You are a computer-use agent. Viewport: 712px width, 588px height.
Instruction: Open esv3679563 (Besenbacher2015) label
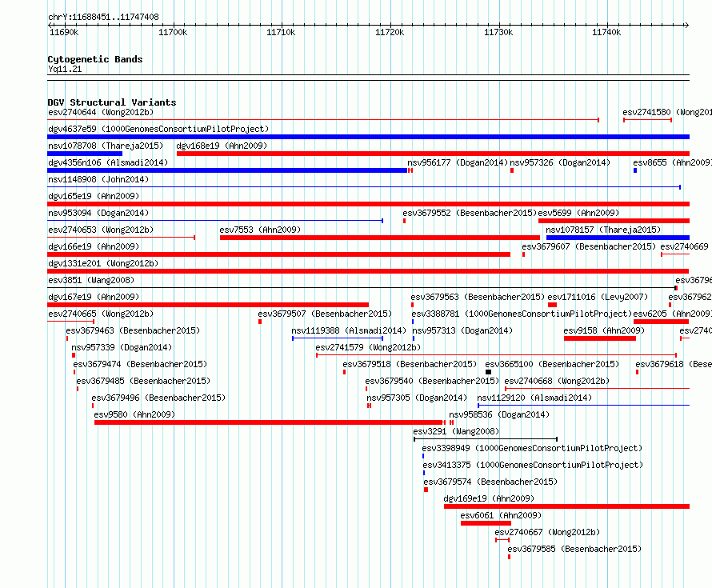click(x=478, y=297)
